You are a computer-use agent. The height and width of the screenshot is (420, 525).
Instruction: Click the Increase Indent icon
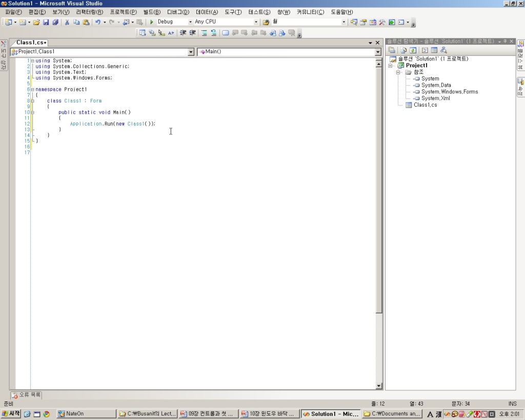pyautogui.click(x=192, y=33)
